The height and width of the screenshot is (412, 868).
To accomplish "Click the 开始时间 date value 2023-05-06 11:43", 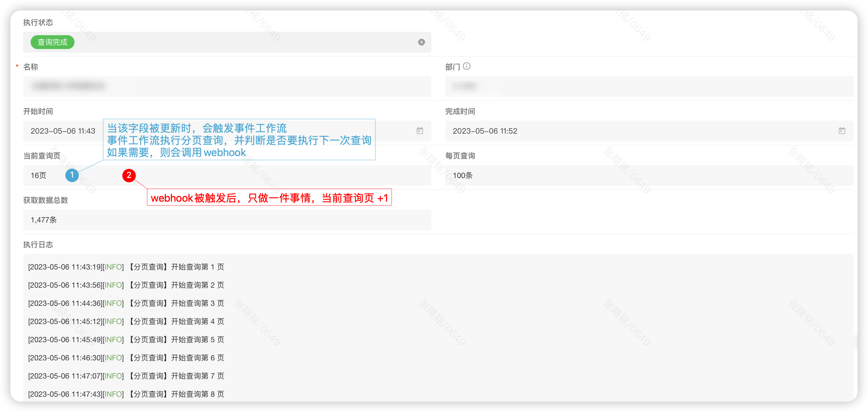I will [x=63, y=131].
